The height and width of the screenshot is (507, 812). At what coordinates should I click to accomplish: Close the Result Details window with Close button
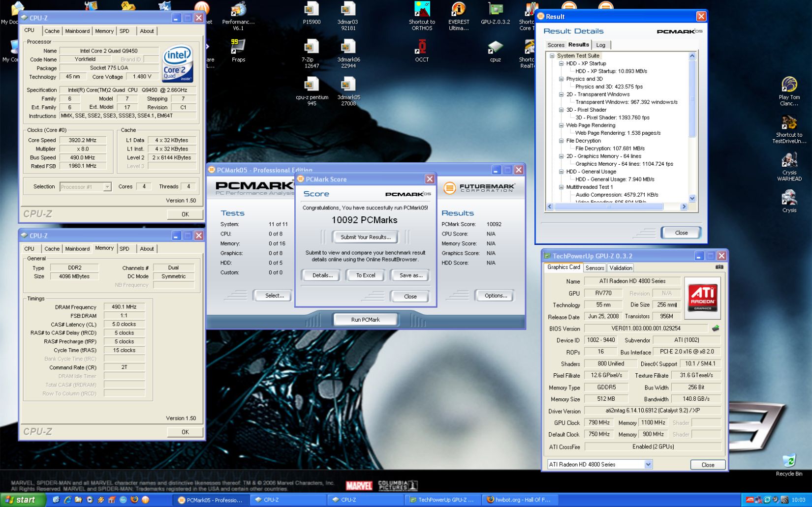pos(681,233)
